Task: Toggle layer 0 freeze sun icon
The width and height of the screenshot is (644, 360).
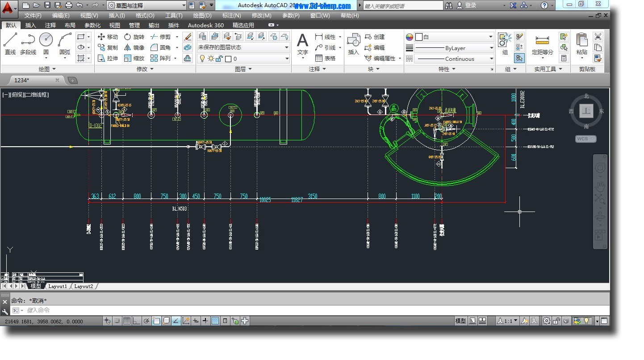Action: [211, 59]
